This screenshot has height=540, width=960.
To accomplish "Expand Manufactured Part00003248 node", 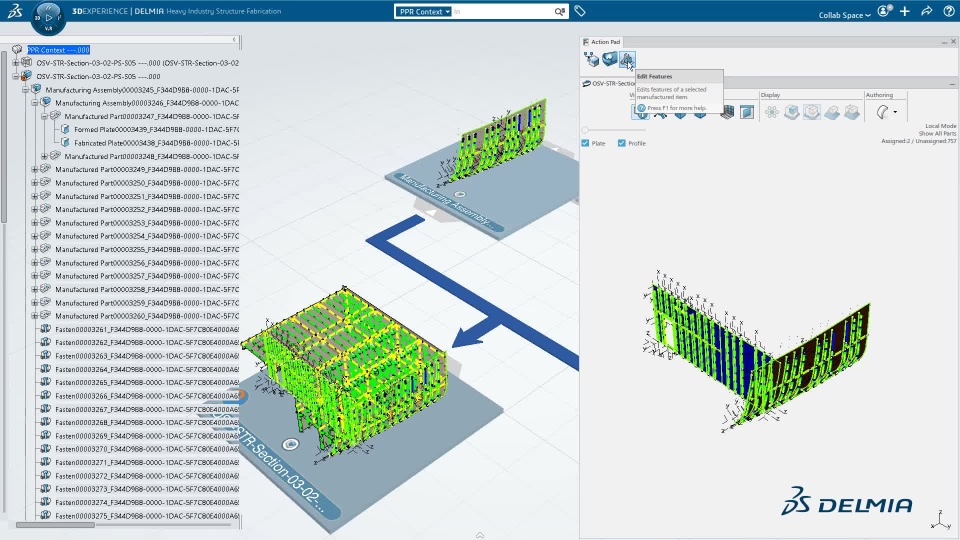I will click(44, 156).
